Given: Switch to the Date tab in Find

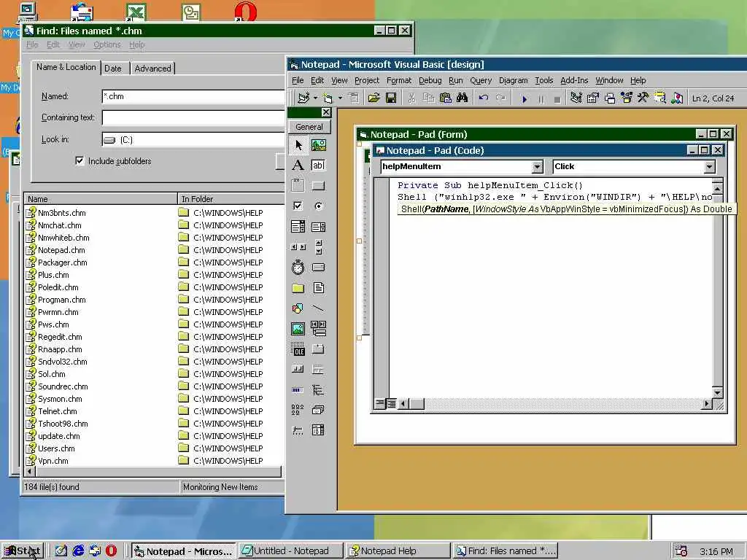Looking at the screenshot, I should click(113, 69).
